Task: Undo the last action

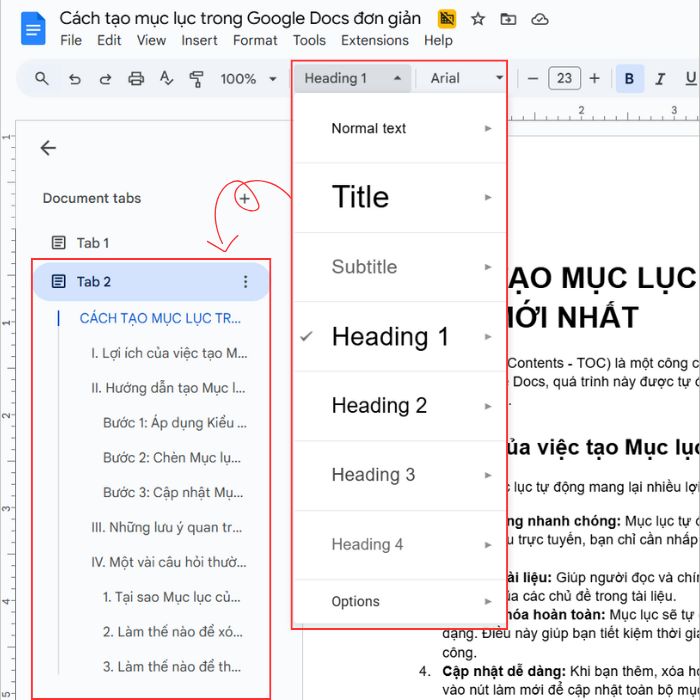Action: click(75, 79)
